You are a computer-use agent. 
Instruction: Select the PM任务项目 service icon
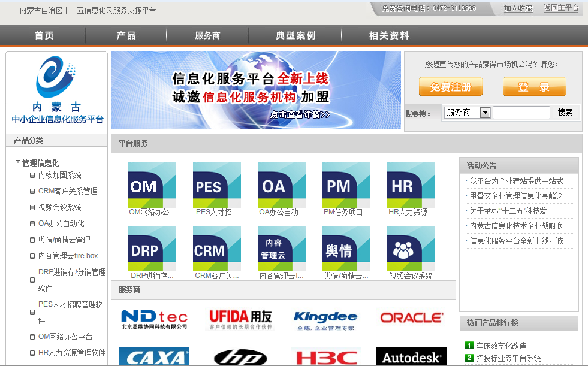click(x=346, y=185)
